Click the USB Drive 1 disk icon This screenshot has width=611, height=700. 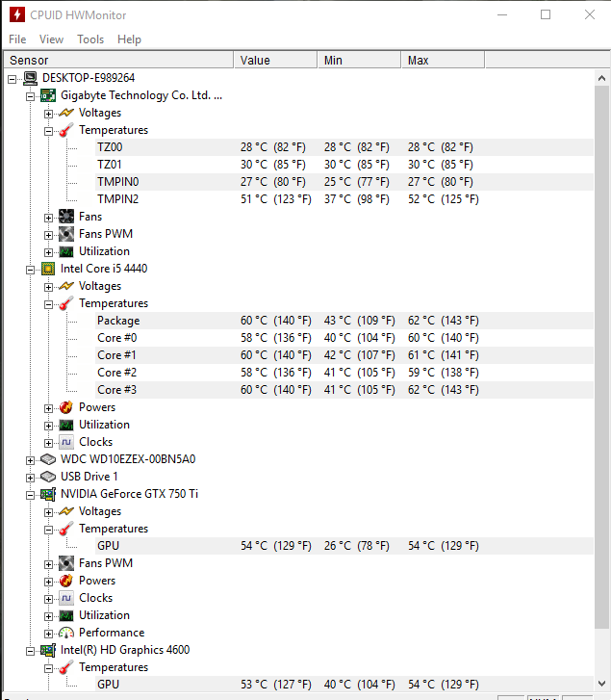click(x=48, y=477)
